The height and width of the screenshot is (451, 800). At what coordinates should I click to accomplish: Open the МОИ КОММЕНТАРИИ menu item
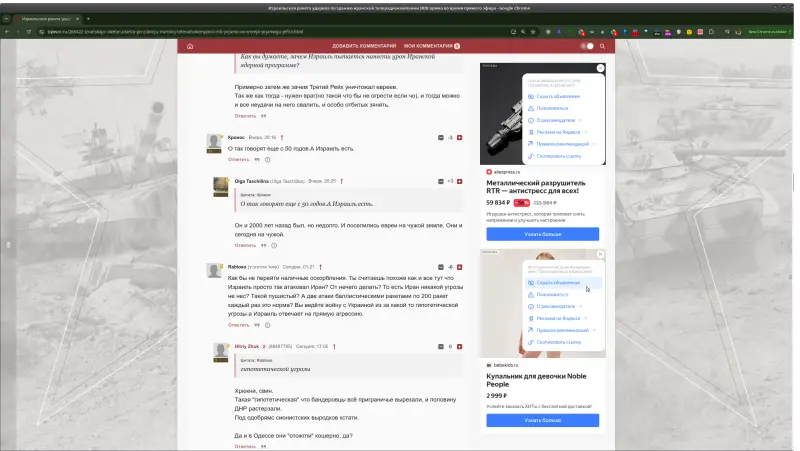pyautogui.click(x=428, y=46)
